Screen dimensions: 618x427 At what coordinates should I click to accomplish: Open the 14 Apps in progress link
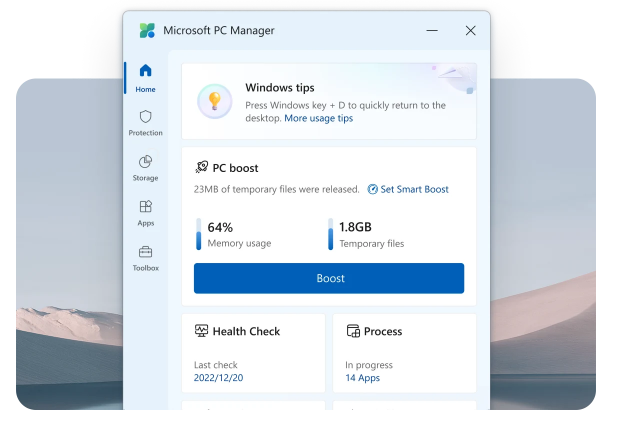(x=363, y=378)
